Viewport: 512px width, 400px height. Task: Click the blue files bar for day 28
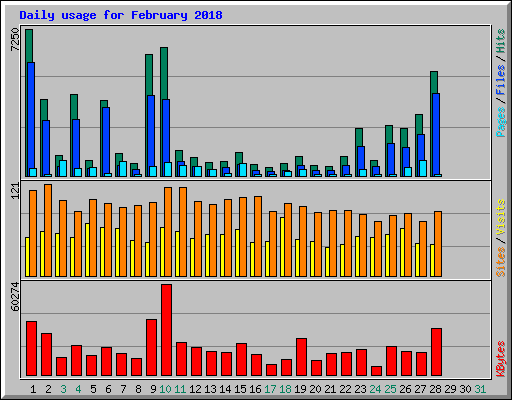(436, 134)
